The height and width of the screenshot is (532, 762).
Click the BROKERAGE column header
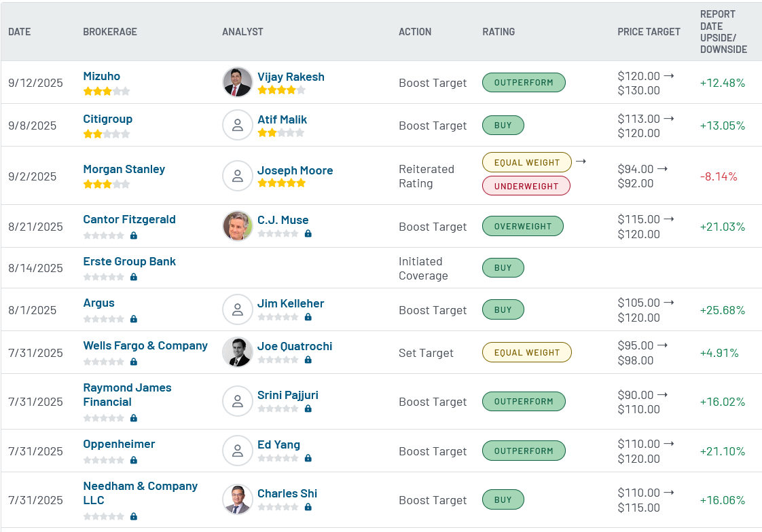[110, 31]
